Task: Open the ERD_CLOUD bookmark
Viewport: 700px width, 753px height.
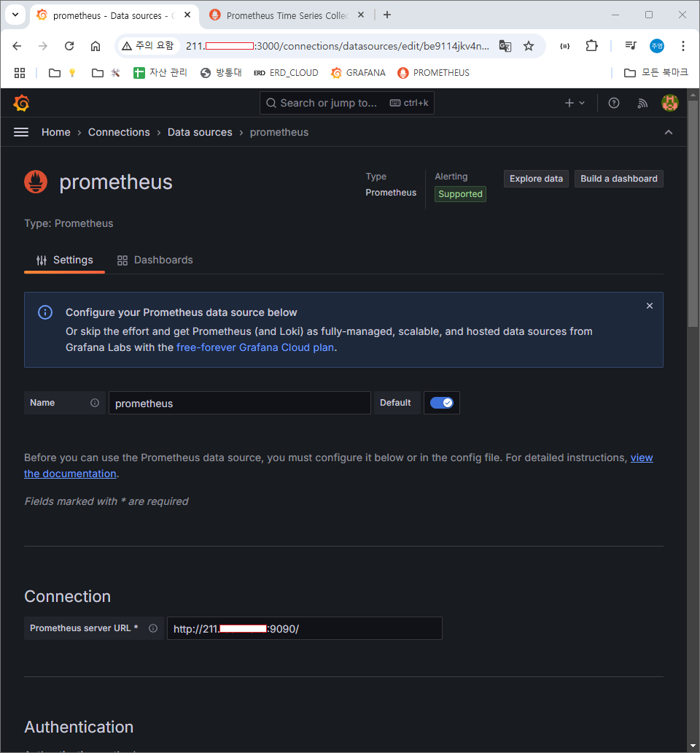Action: pyautogui.click(x=286, y=72)
